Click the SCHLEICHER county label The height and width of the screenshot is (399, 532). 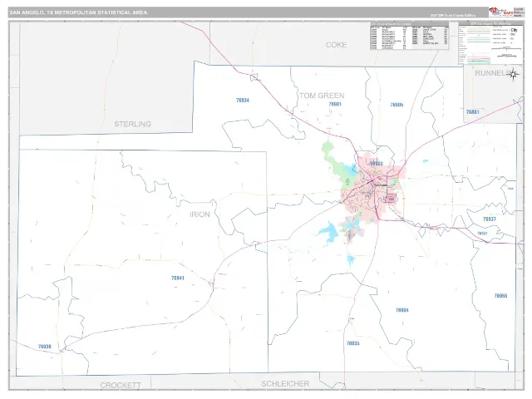(285, 384)
